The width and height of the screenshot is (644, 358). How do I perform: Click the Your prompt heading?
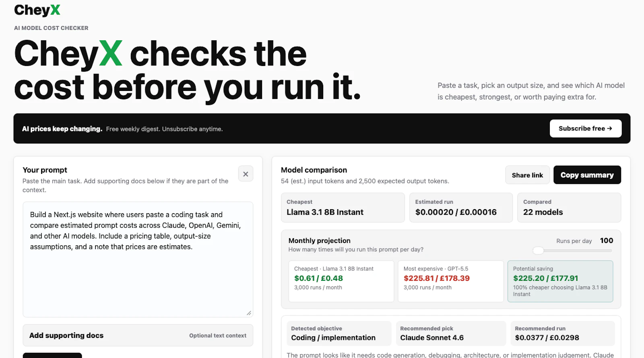pyautogui.click(x=45, y=170)
